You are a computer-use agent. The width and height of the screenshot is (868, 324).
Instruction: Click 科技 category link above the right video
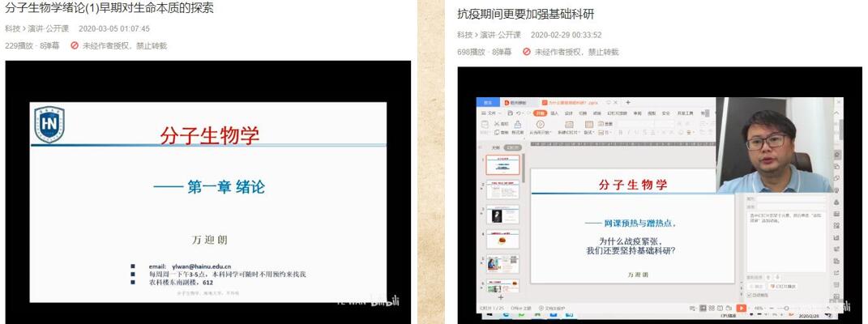464,35
